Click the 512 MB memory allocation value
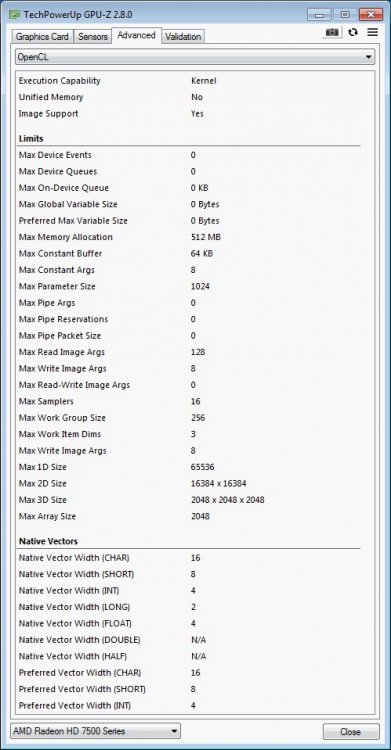Screen dimensions: 391x750 [206, 237]
